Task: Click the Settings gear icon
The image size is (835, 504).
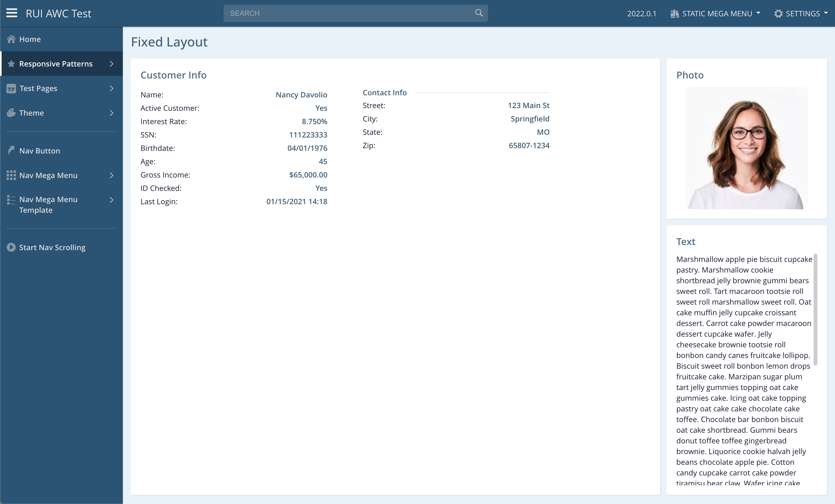Action: [x=778, y=14]
